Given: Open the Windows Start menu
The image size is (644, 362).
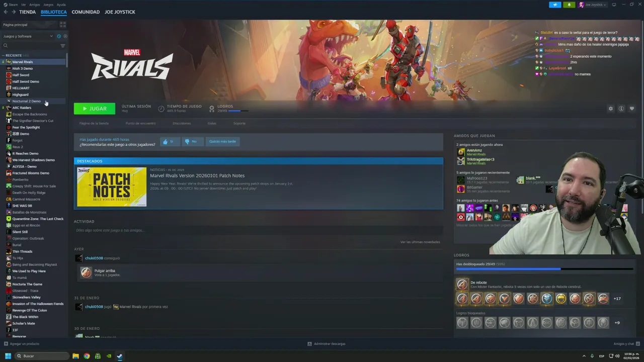Looking at the screenshot, I should click(x=8, y=356).
